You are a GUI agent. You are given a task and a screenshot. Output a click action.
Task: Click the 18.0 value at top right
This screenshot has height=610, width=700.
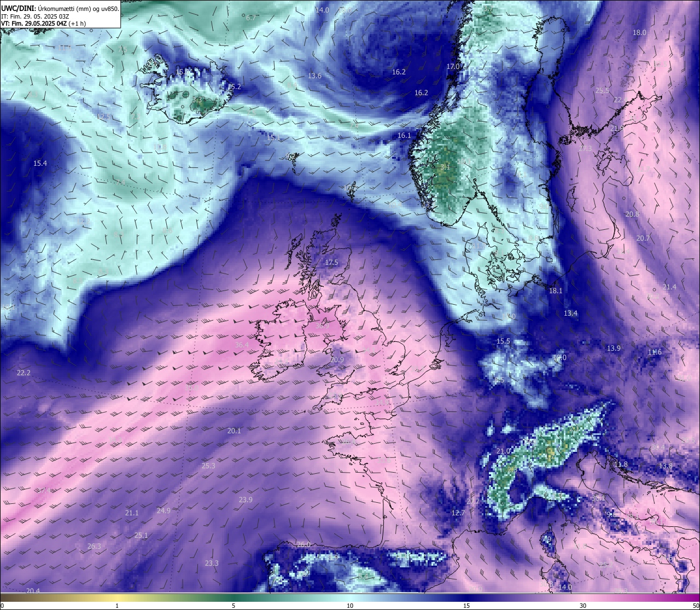click(639, 33)
